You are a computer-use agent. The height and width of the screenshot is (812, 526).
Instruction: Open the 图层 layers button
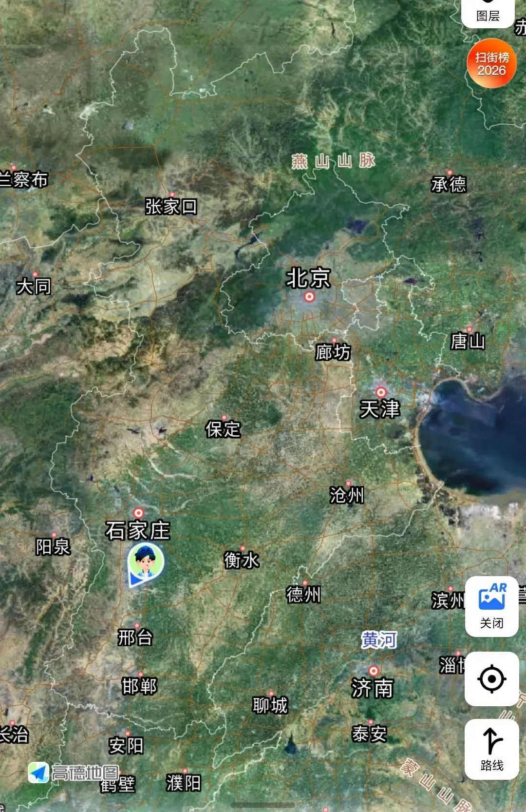[x=488, y=13]
